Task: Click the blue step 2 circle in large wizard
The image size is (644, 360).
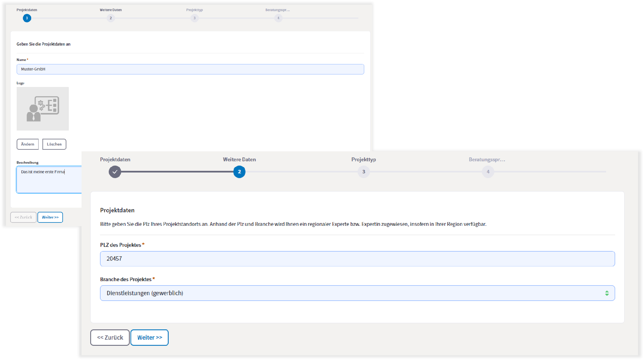Action: click(239, 172)
